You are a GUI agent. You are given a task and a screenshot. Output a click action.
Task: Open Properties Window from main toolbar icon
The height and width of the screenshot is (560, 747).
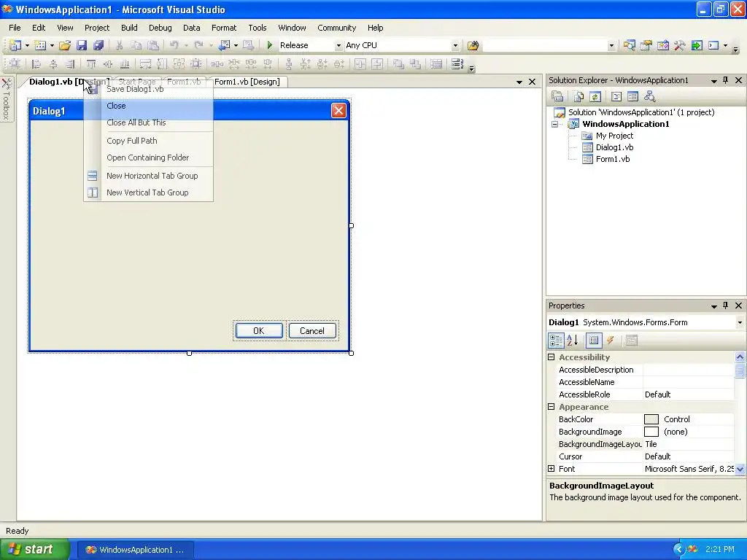(x=646, y=45)
